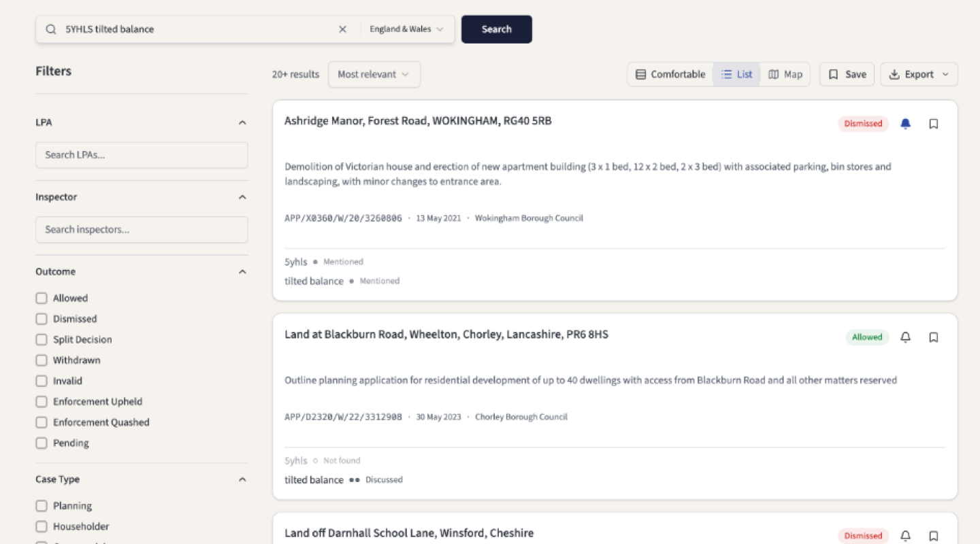Click the bell alert icon on Ashridge Manor result
The height and width of the screenshot is (544, 980).
pyautogui.click(x=905, y=123)
